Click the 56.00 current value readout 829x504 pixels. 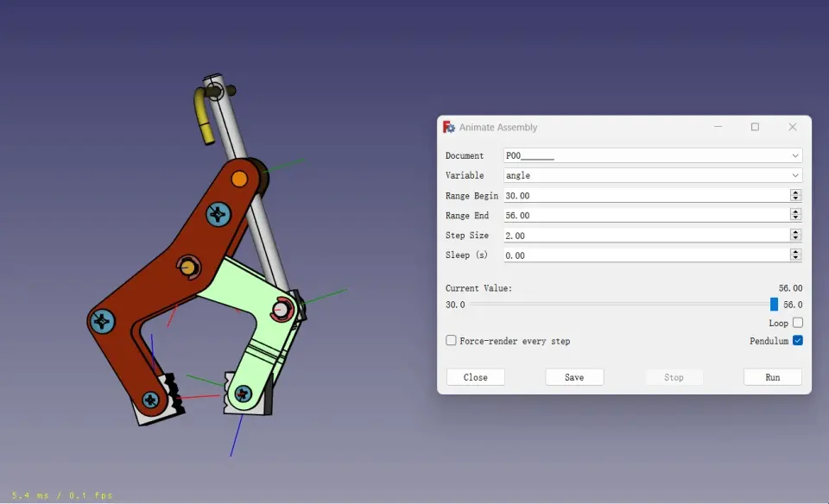point(790,288)
